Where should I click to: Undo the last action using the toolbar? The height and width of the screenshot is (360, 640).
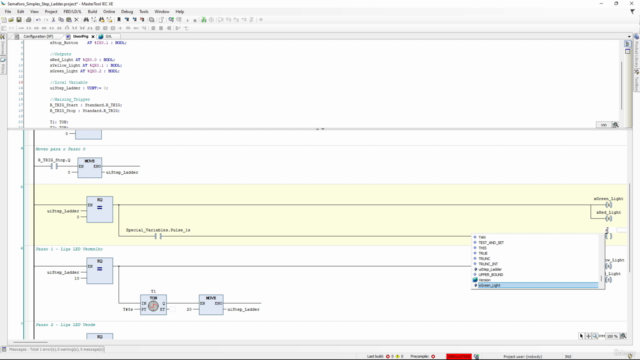pyautogui.click(x=38, y=20)
